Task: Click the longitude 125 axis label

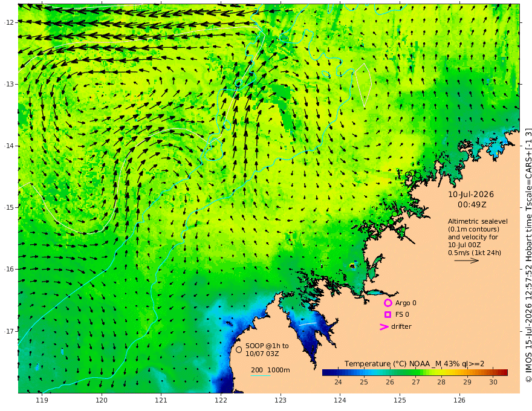Action: [x=400, y=400]
